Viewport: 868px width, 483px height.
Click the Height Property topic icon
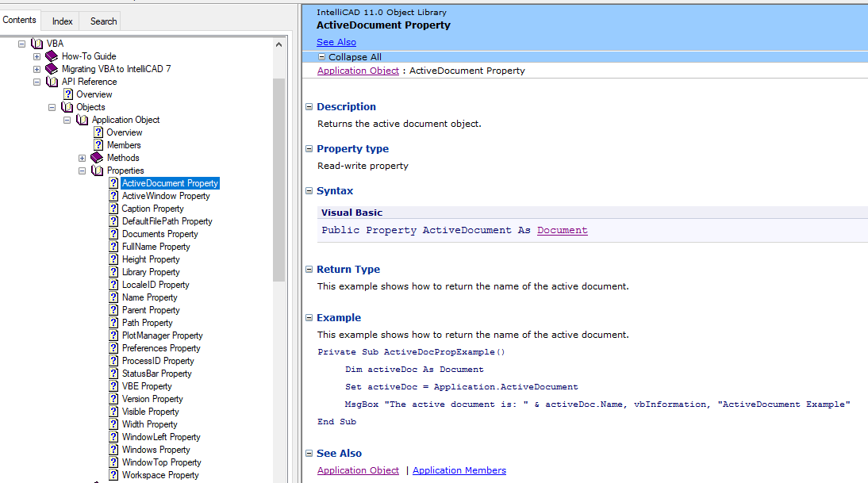tap(113, 259)
